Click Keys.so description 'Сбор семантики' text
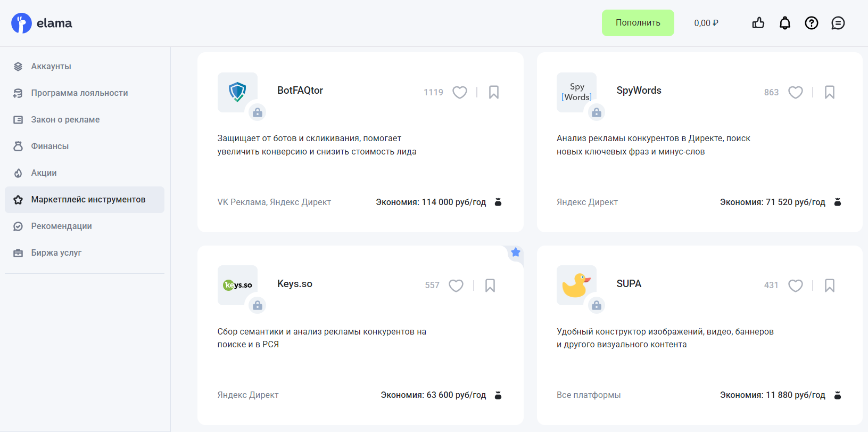 [322, 338]
